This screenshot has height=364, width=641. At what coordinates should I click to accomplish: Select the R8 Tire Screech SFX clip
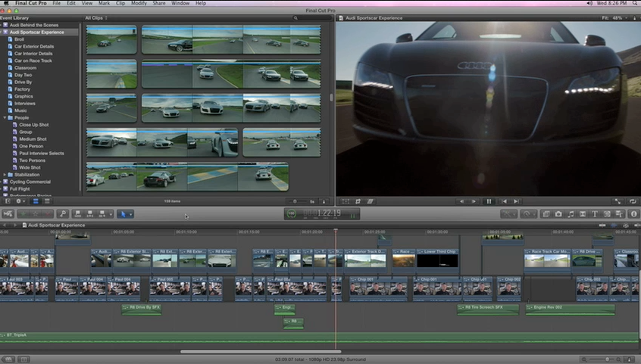click(488, 310)
